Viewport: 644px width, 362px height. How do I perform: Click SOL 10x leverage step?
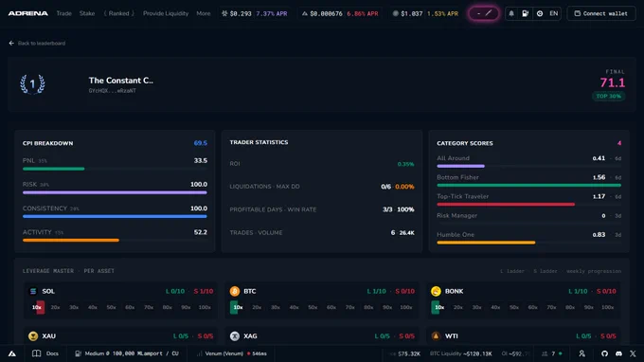click(37, 307)
